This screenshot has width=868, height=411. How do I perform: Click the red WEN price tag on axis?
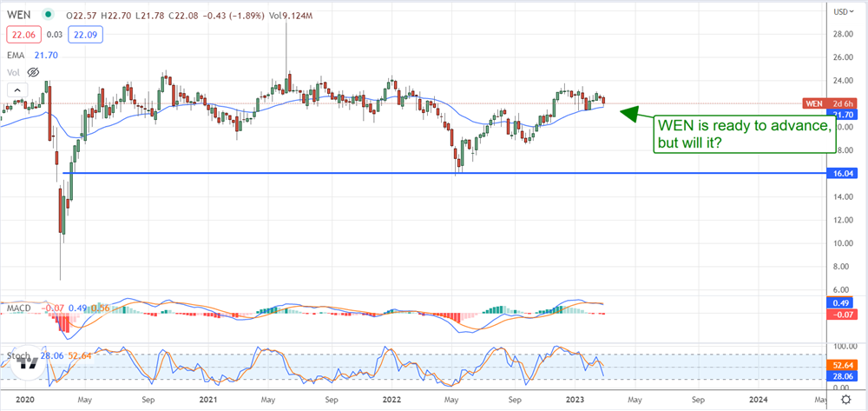[815, 103]
